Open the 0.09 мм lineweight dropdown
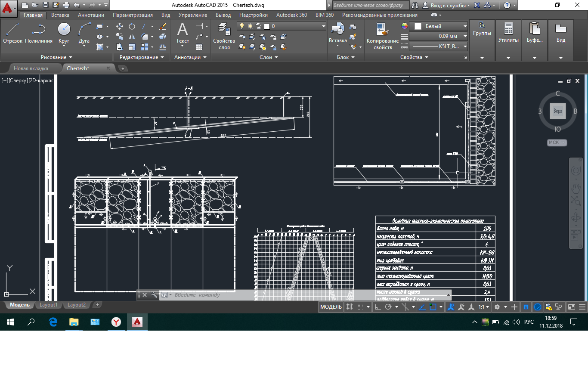Viewport: 588px width, 387px height. pos(438,36)
